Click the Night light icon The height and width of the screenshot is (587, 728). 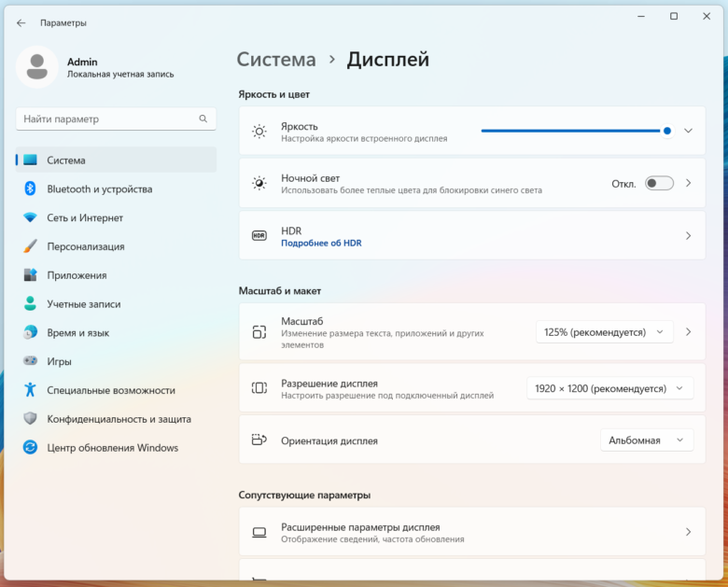[x=259, y=184]
